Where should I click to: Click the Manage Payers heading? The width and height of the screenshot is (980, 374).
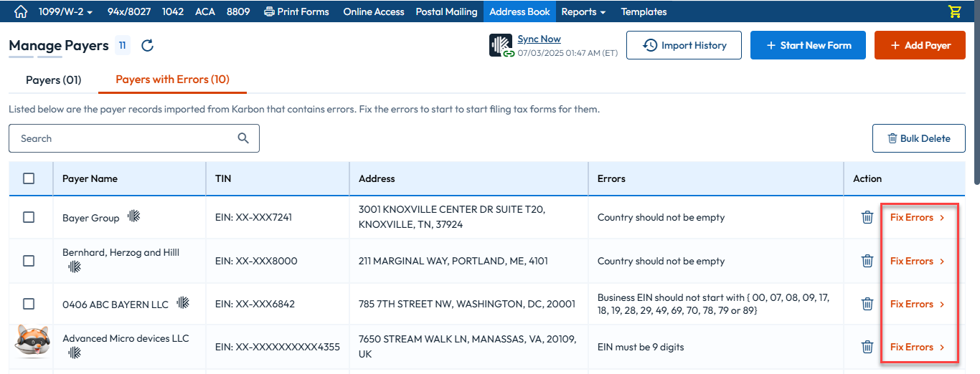pyautogui.click(x=59, y=46)
